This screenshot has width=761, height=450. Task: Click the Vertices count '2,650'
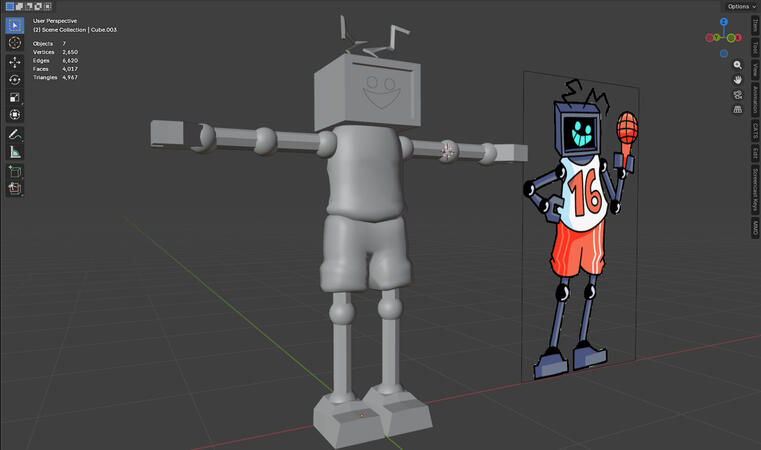pos(70,52)
